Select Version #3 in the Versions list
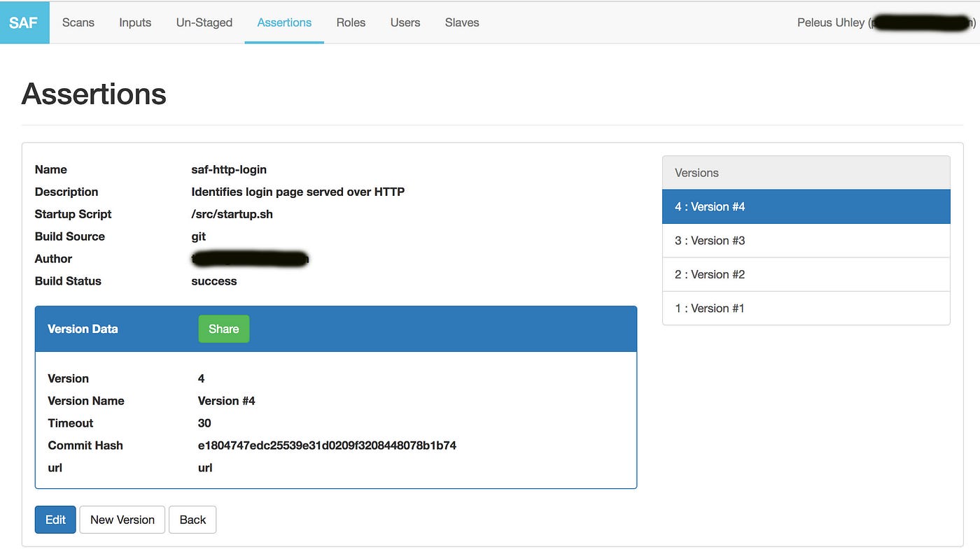980x554 pixels. (710, 240)
